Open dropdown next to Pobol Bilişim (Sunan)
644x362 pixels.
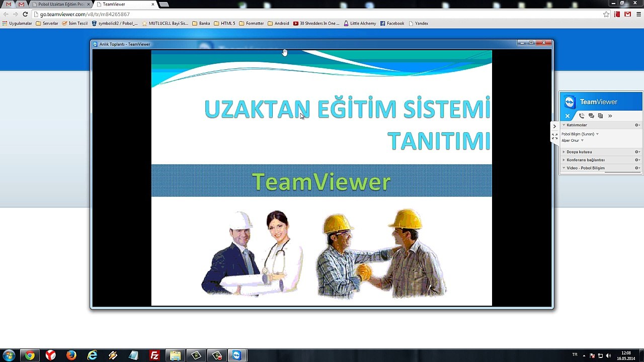[x=597, y=134]
